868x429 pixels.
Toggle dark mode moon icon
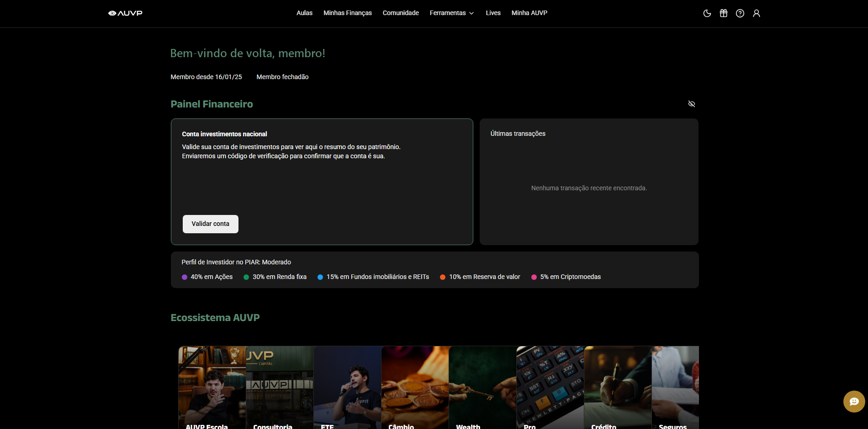click(707, 13)
